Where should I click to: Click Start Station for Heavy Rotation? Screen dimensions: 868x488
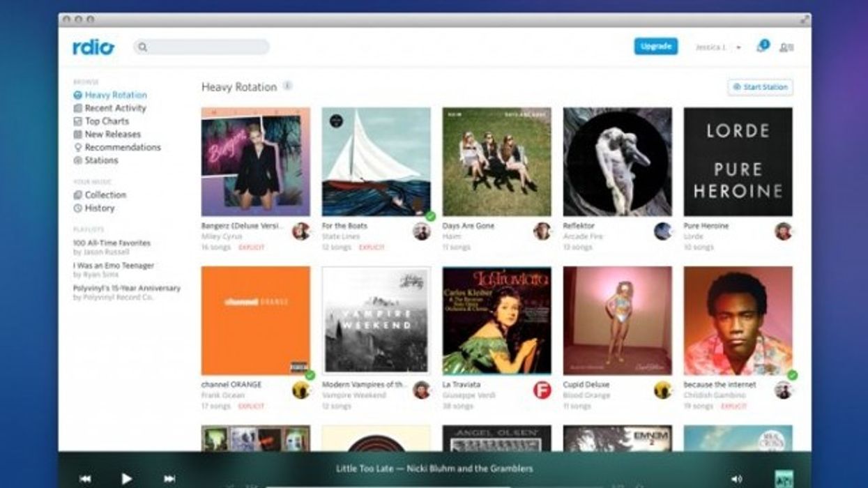coord(759,87)
